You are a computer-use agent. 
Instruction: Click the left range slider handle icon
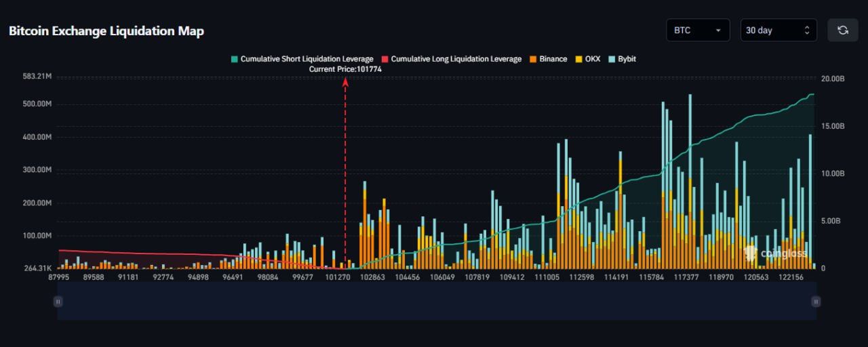(58, 302)
